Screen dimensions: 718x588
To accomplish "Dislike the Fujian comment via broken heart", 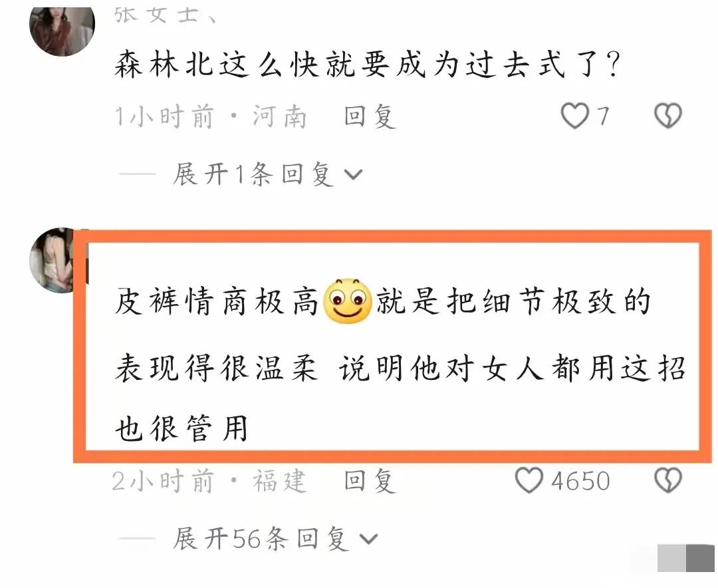I will click(x=668, y=480).
